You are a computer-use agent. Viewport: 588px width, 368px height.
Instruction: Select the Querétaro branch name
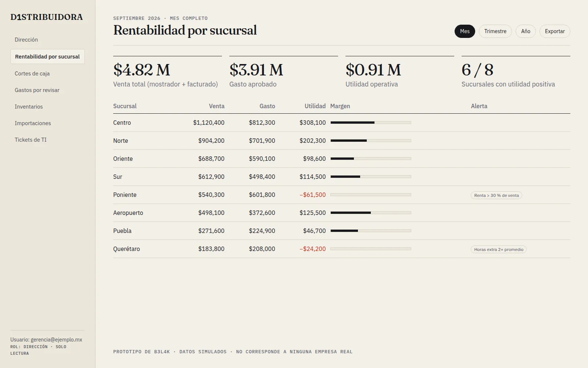click(126, 249)
